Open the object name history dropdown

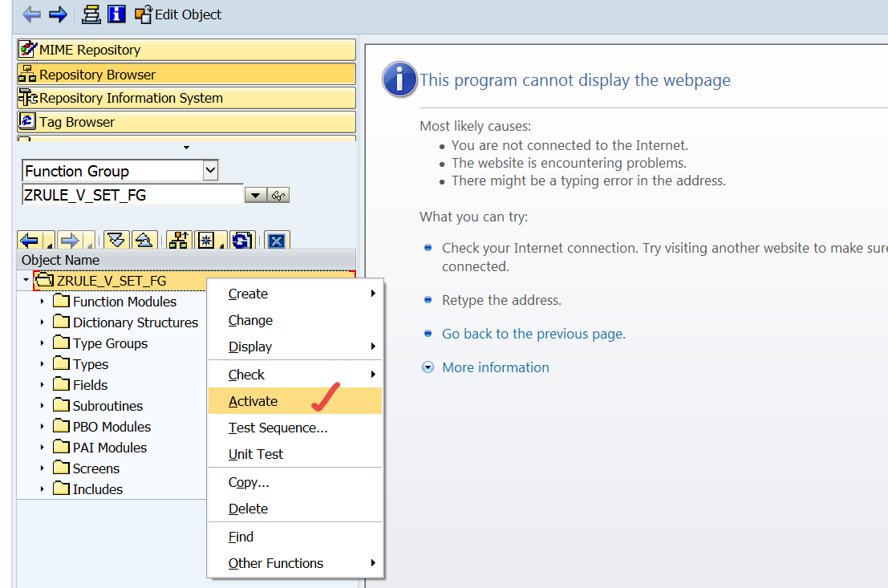coord(255,196)
